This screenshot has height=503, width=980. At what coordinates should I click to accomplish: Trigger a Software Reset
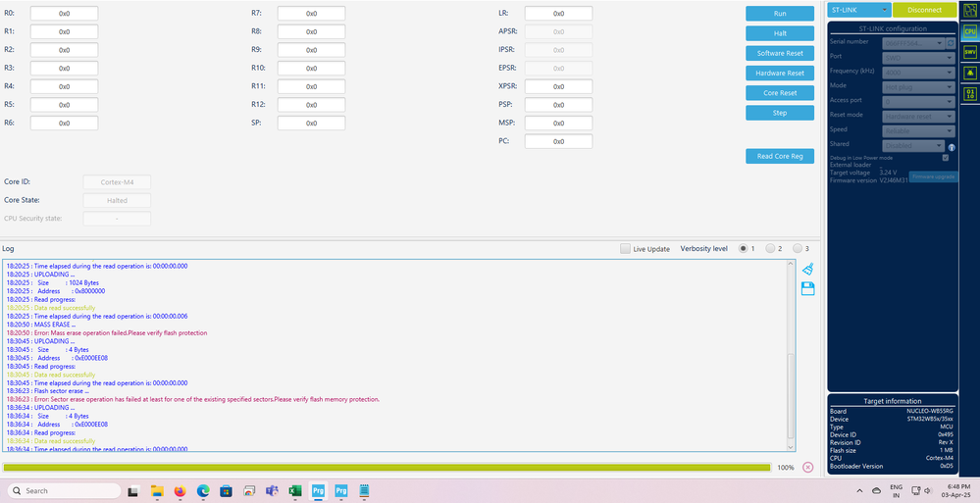(780, 53)
